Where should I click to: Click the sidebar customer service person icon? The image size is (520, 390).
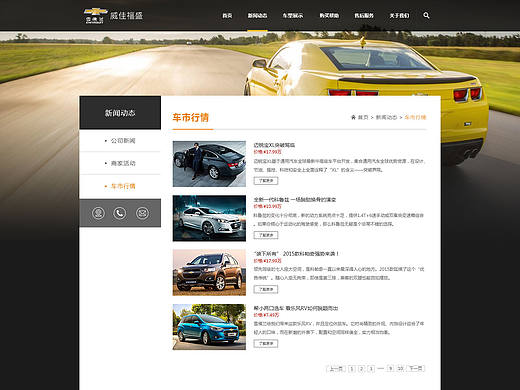pos(98,213)
